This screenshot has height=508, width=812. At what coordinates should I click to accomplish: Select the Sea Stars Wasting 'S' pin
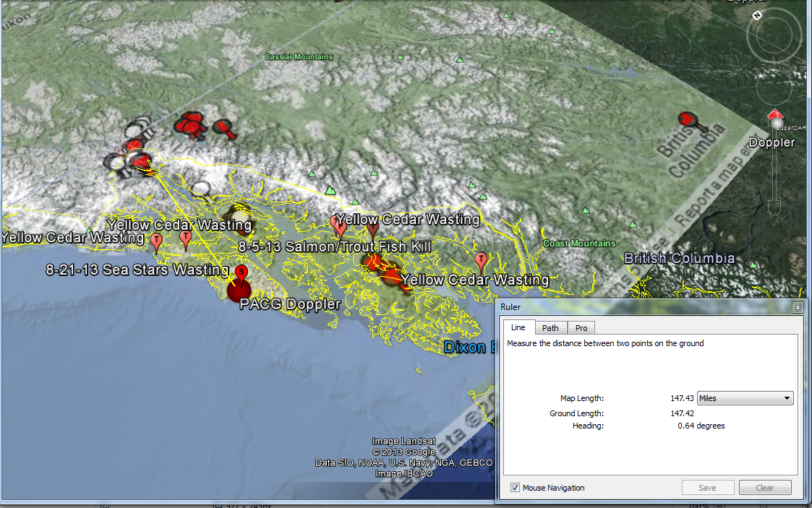coord(242,273)
